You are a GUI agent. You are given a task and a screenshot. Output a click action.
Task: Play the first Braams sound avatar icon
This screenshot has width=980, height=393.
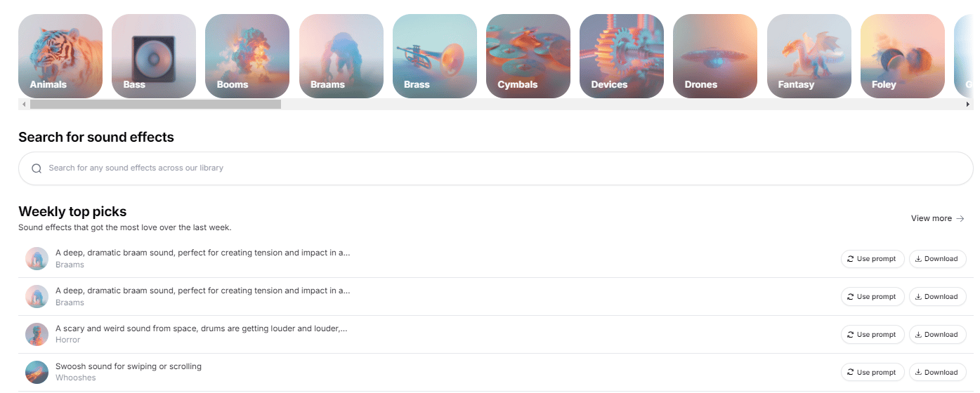(x=37, y=258)
